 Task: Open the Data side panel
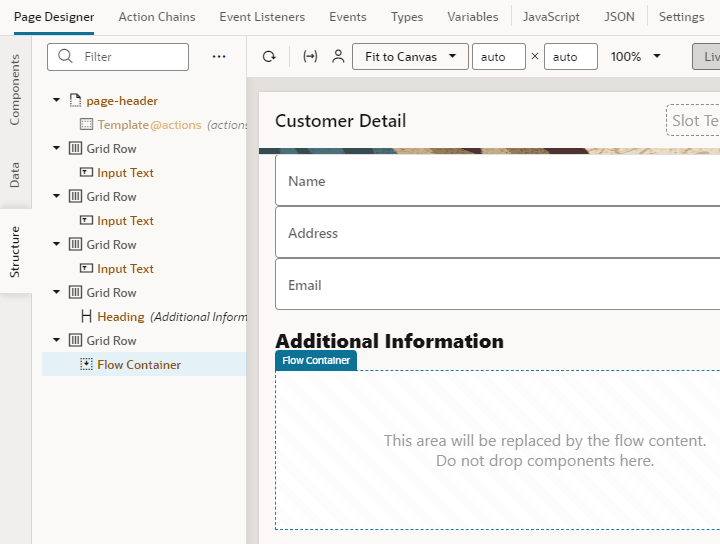[x=15, y=177]
